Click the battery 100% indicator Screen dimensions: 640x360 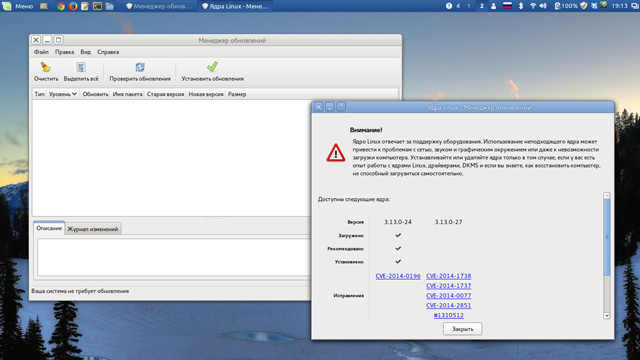(x=566, y=6)
